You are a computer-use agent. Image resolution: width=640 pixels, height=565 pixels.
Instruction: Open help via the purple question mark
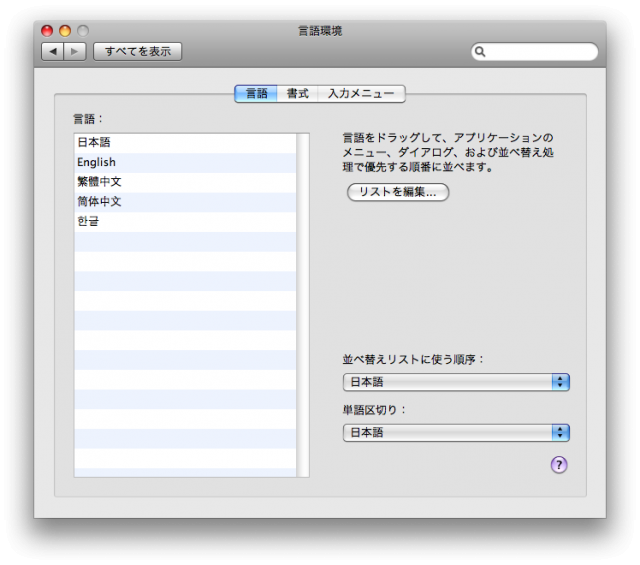[x=559, y=465]
